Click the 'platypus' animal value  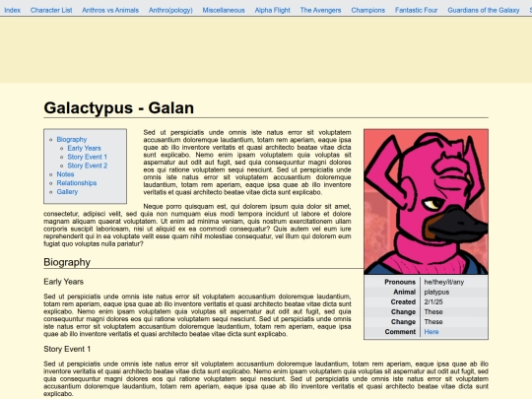(x=436, y=293)
